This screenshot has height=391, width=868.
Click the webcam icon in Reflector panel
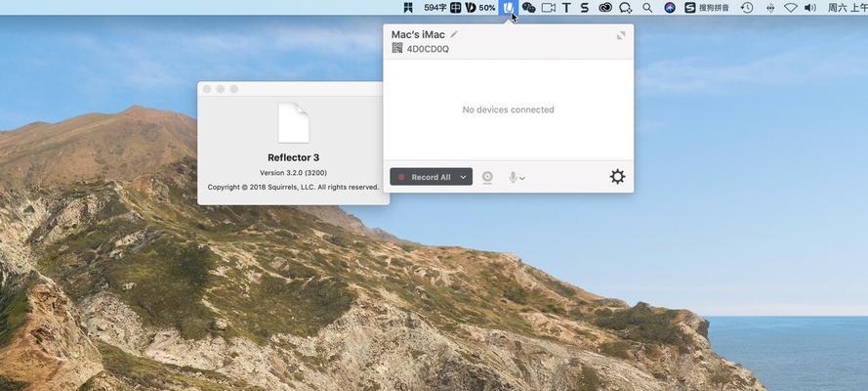(x=487, y=177)
